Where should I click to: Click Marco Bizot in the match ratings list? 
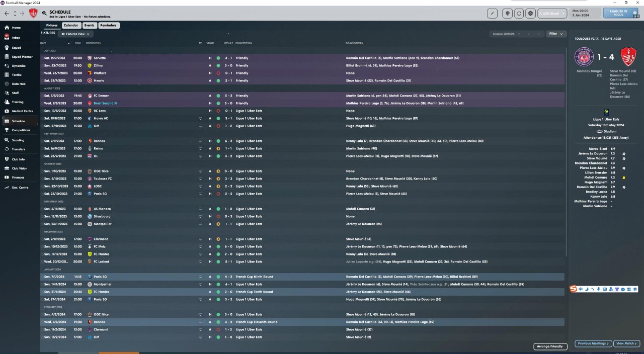coord(597,149)
